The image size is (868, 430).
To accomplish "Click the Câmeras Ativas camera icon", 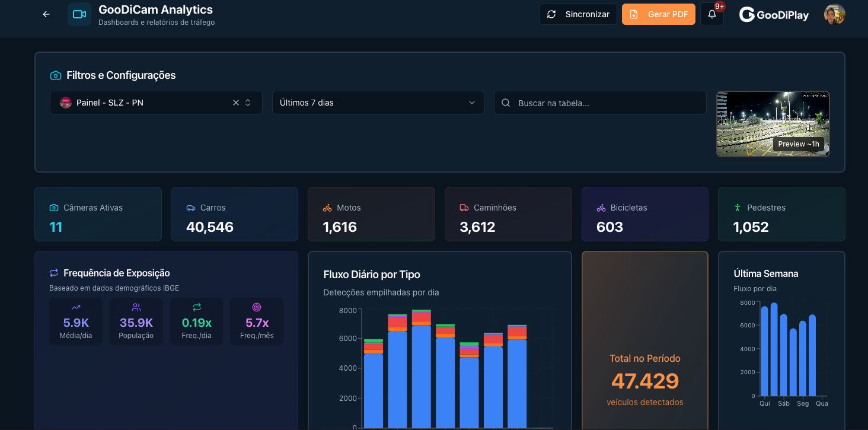I will 54,208.
